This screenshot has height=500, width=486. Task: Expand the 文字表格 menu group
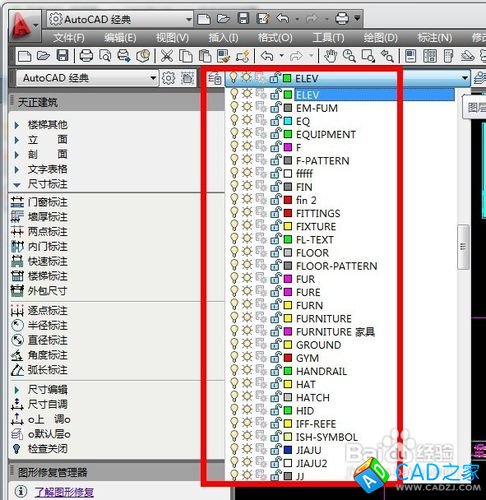pyautogui.click(x=17, y=170)
